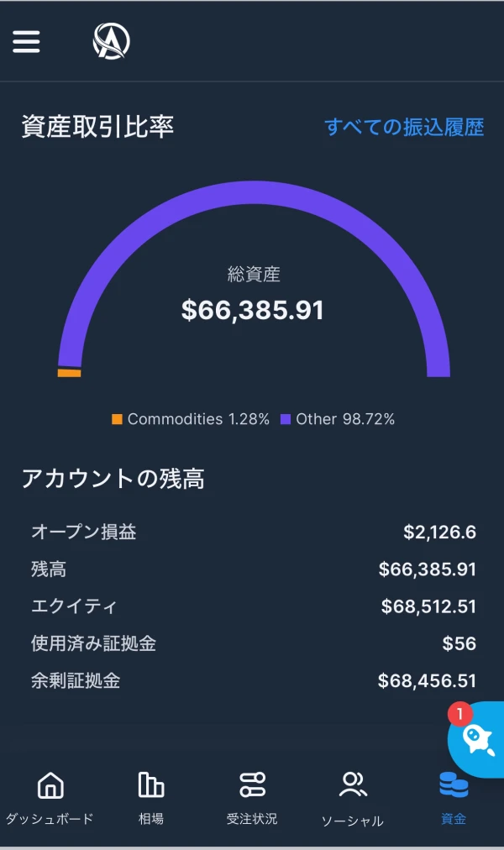Click the total assets value $66,385.91
This screenshot has height=850, width=504.
pyautogui.click(x=253, y=311)
